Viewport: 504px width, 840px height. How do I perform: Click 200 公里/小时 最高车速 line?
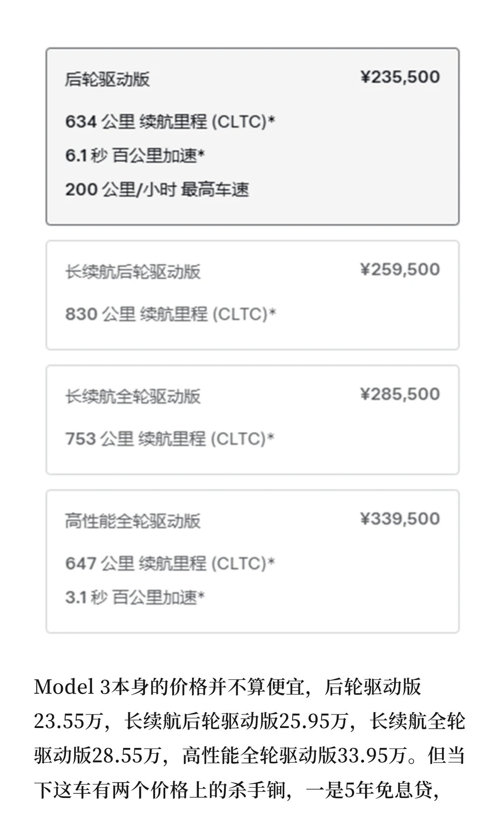tap(157, 189)
